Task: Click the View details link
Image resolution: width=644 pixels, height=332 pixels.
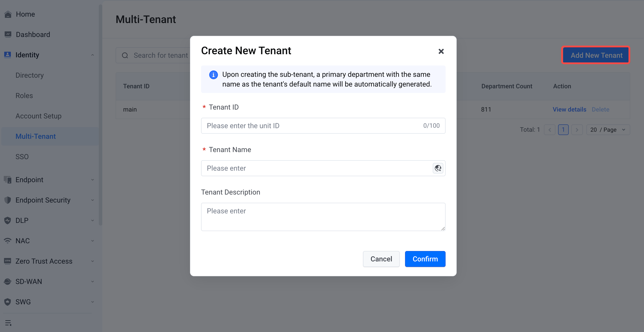Action: point(569,109)
